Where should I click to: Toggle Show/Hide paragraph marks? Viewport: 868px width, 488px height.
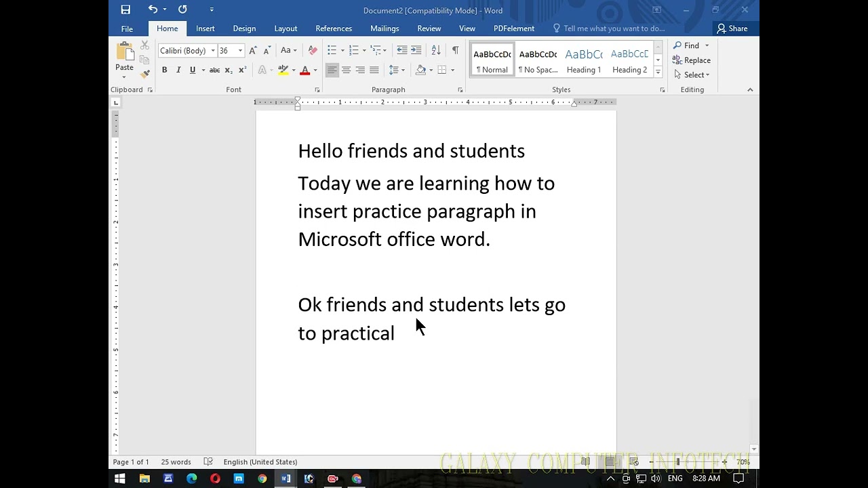[x=455, y=51]
